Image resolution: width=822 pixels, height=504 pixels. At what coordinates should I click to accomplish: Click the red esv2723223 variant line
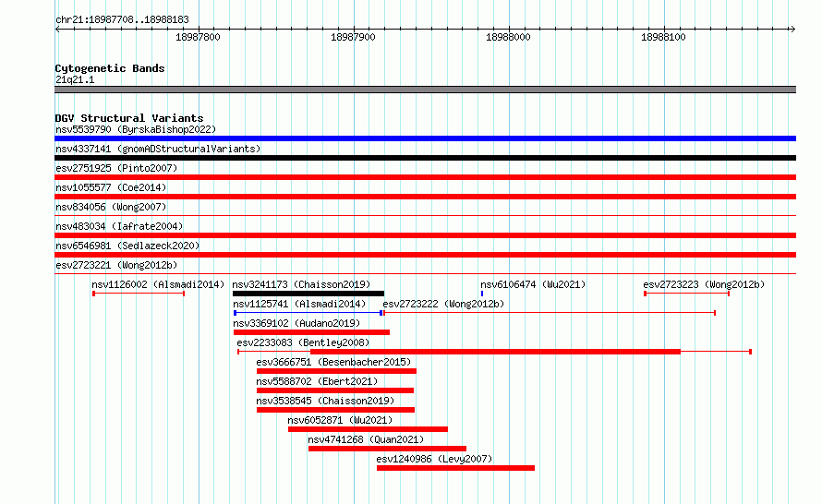(687, 294)
